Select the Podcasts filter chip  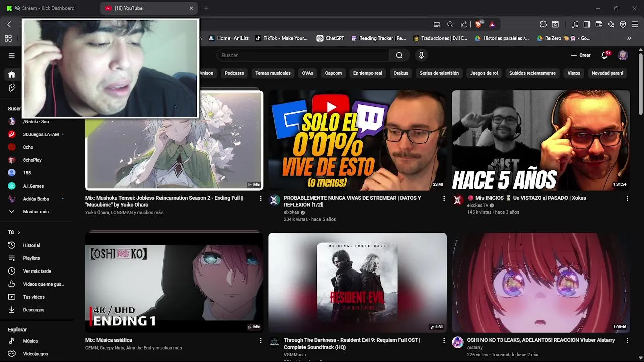click(234, 73)
